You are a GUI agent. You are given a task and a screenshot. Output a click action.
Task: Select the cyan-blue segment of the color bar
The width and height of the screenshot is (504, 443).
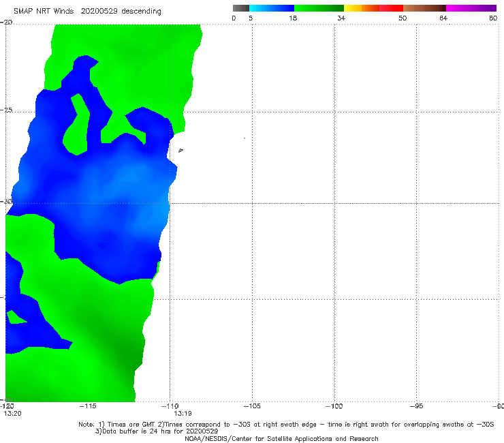click(272, 8)
